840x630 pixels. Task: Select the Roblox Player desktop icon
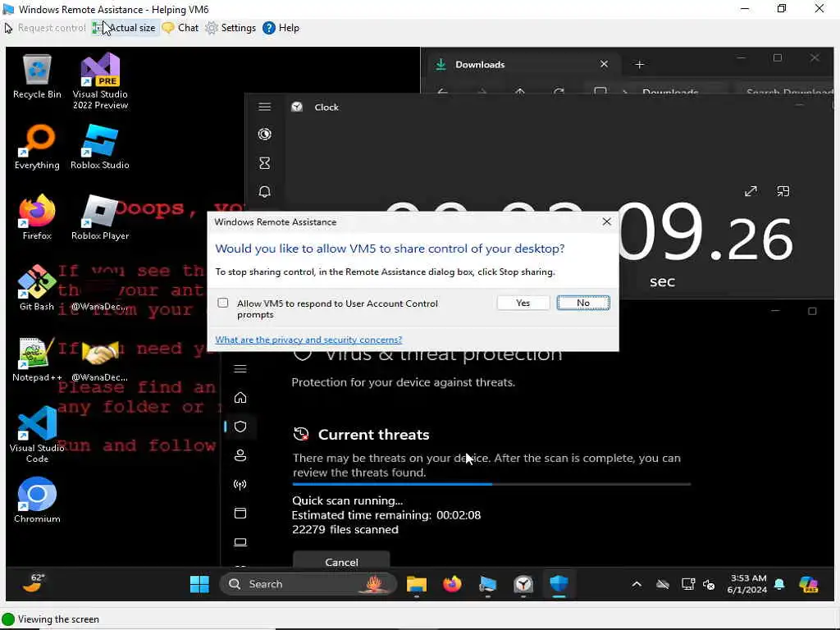coord(100,217)
